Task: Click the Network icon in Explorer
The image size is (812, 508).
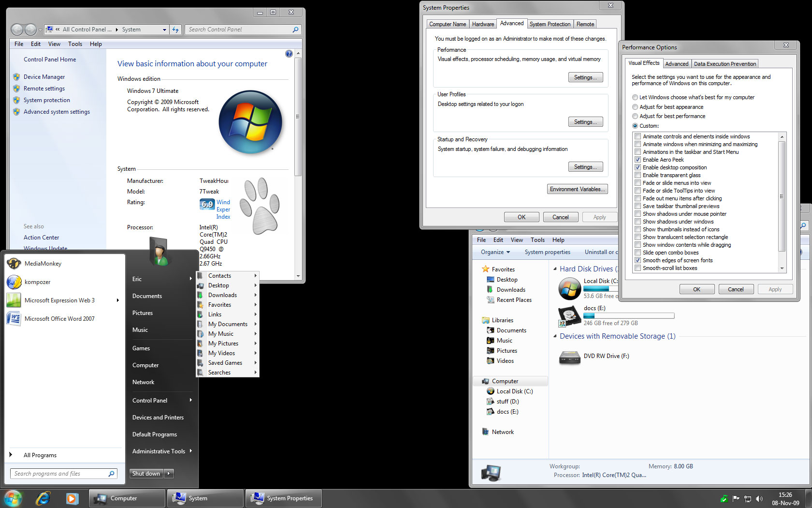Action: click(x=486, y=432)
